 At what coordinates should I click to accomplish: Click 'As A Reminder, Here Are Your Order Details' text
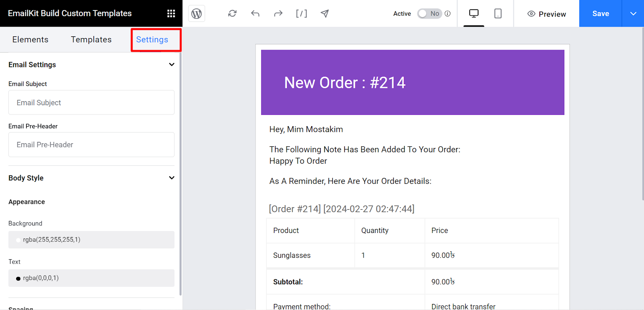click(351, 181)
